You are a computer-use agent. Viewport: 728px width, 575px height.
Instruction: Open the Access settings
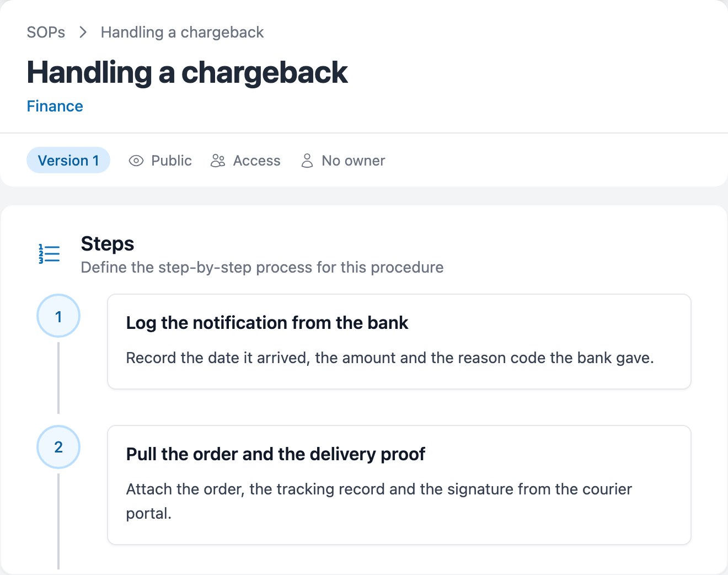click(x=245, y=161)
